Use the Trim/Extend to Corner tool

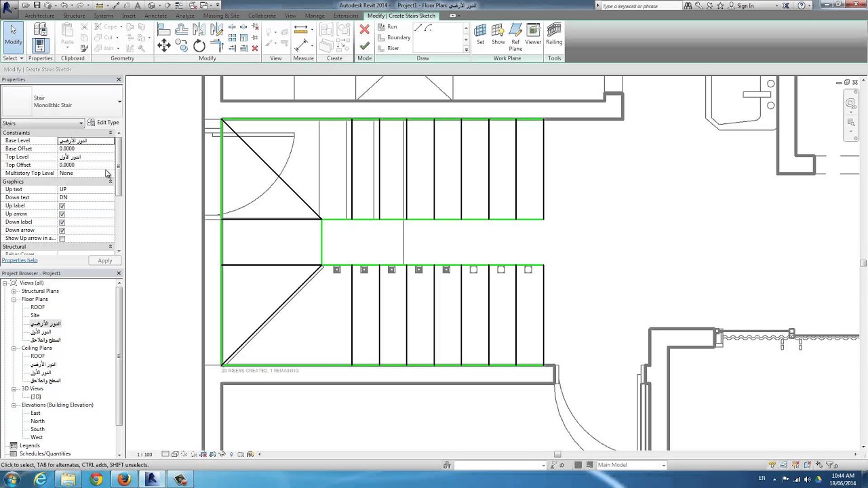coord(217,45)
